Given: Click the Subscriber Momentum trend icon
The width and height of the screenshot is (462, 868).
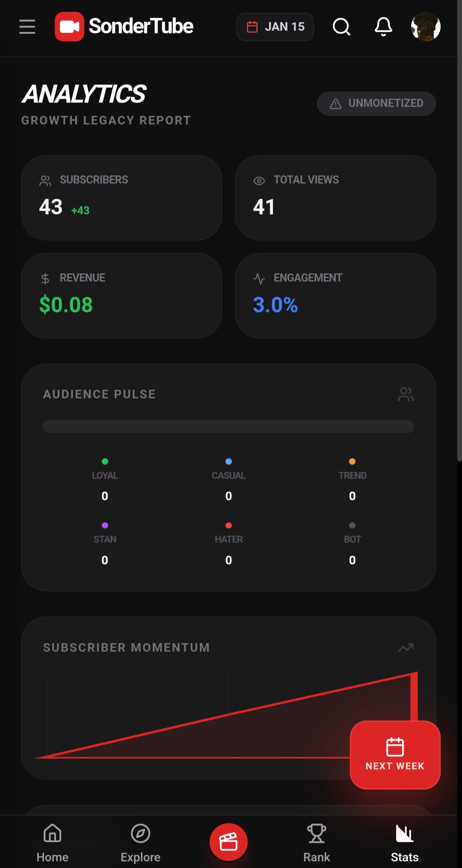Looking at the screenshot, I should [x=406, y=648].
